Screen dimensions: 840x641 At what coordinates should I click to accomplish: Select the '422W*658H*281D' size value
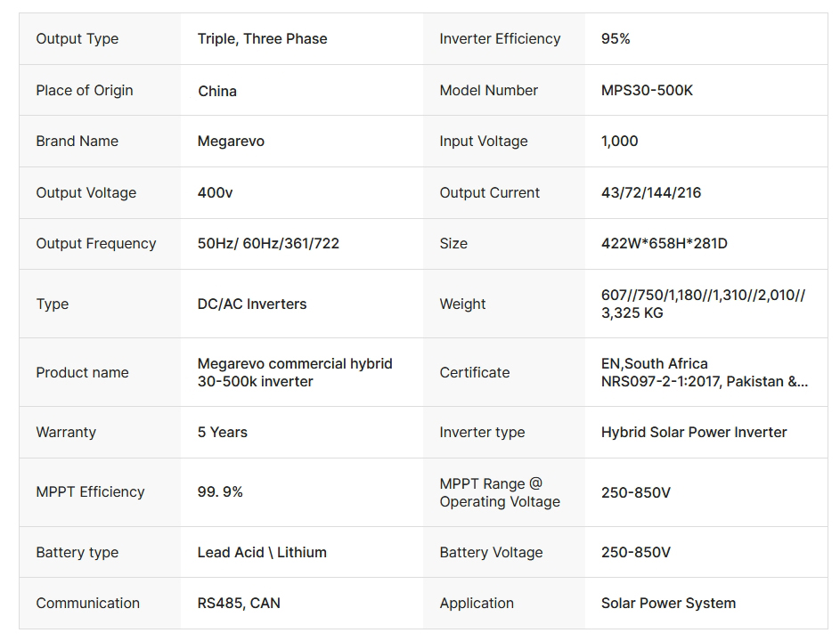664,244
